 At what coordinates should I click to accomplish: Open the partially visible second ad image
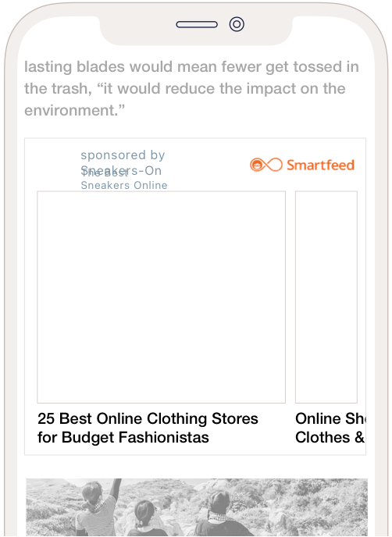(x=326, y=297)
